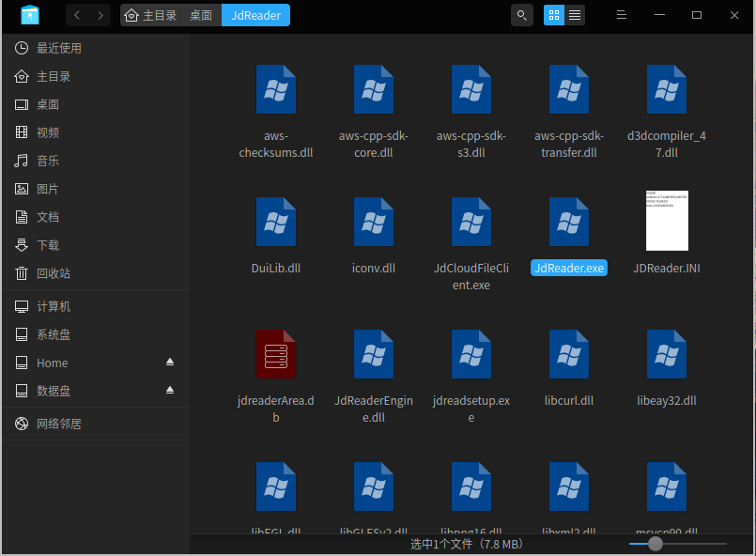Switch to list view

pos(575,15)
